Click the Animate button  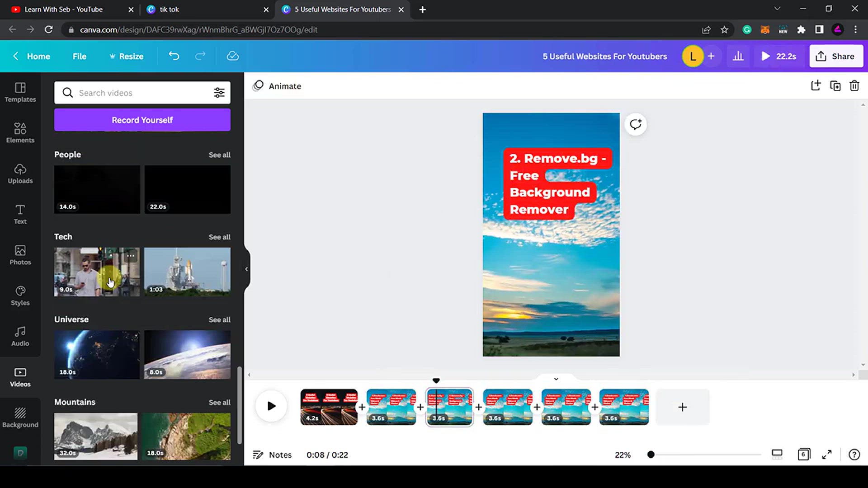click(277, 86)
